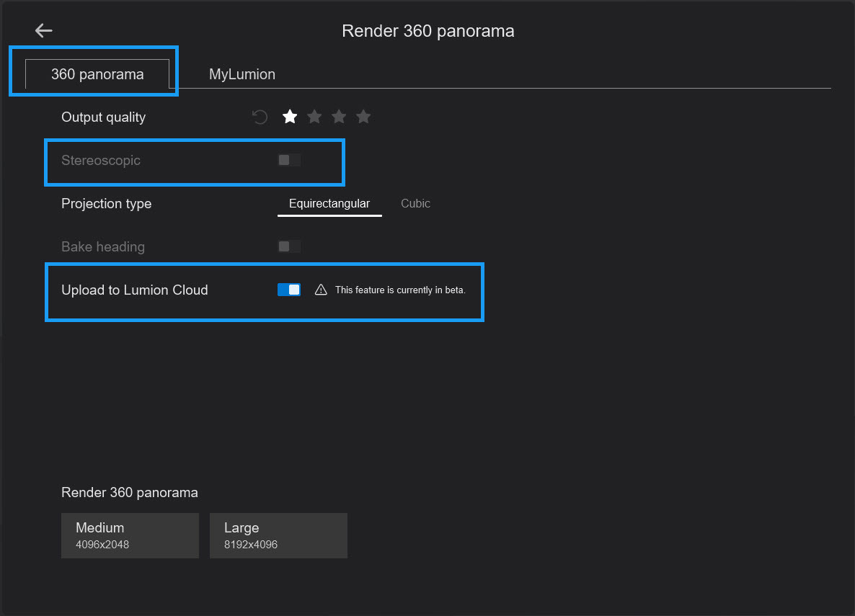Enable the Stereoscopic toggle

[x=289, y=160]
